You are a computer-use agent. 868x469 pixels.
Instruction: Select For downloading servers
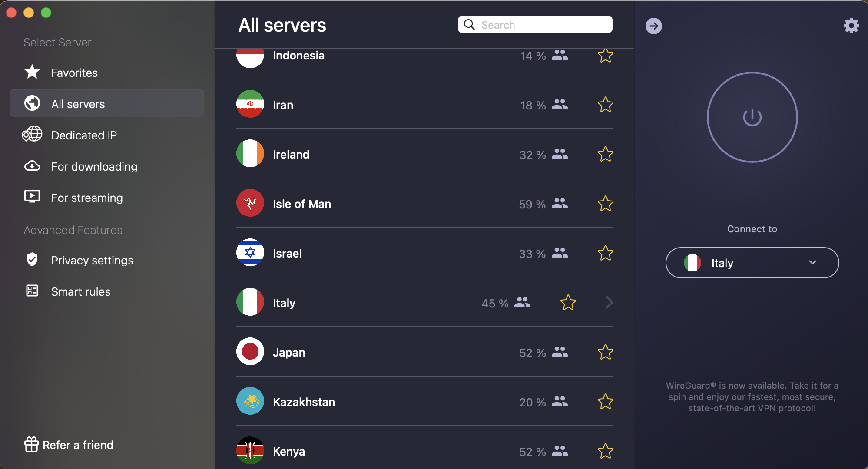[x=93, y=166]
